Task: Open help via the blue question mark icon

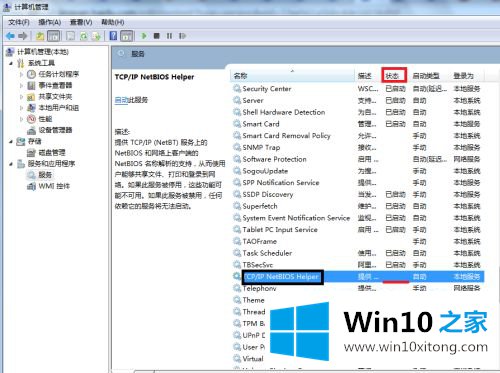Action: coord(113,36)
